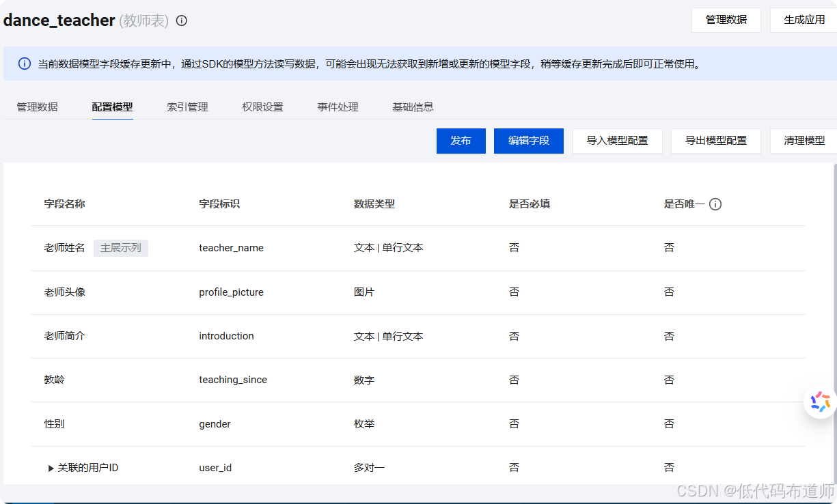Click the dance_teacher model title

59,20
